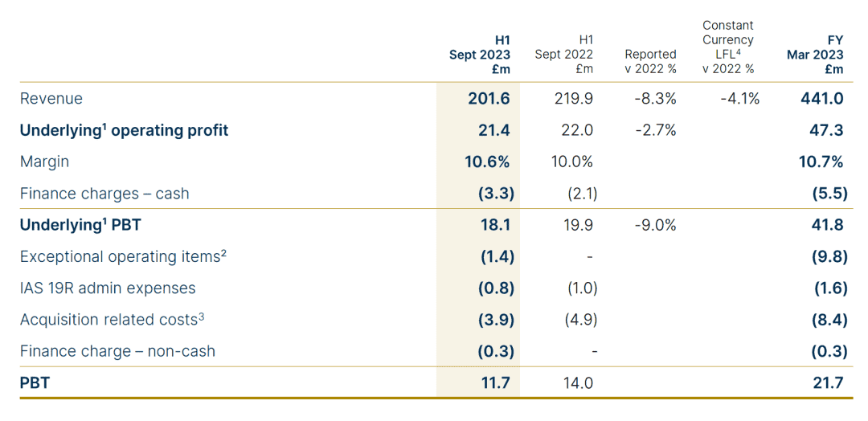Screen dimensions: 868x421
Task: Click the Finance charge – non-cash label
Action: 117,351
